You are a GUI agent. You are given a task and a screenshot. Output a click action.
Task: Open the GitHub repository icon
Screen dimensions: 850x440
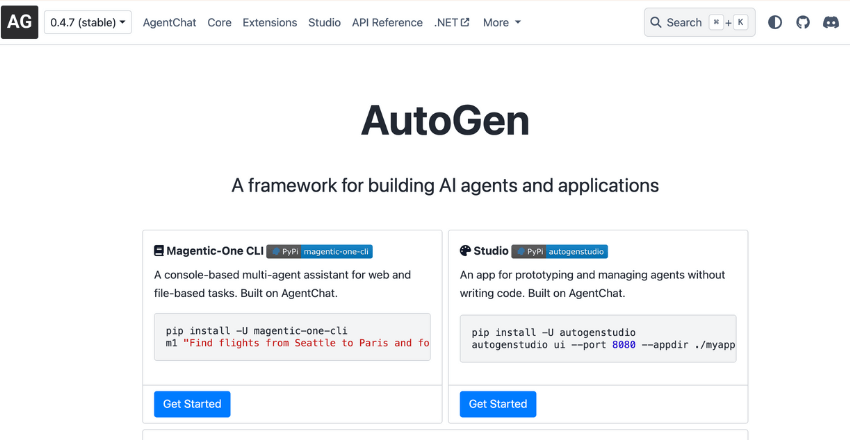click(803, 22)
